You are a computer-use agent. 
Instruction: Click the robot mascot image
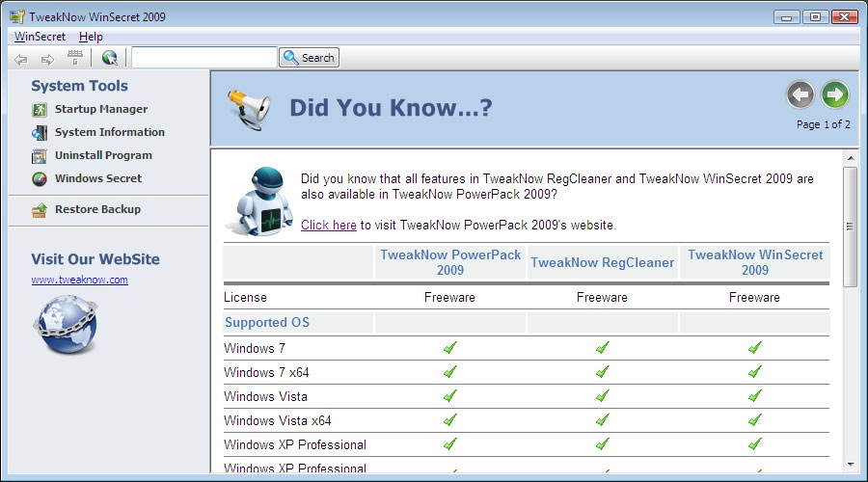[x=260, y=201]
